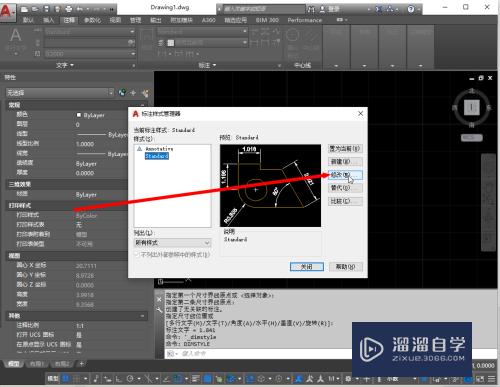Toggle Snap mode in status bar

click(77, 379)
